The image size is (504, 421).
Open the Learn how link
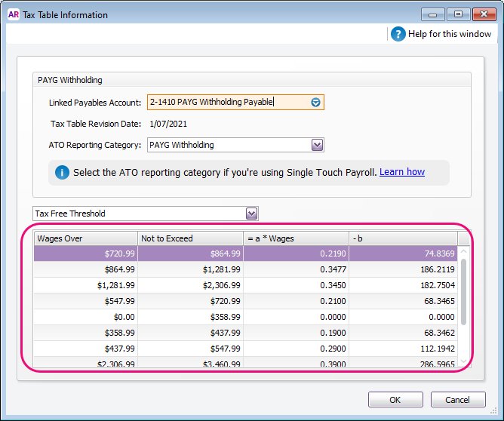[401, 172]
